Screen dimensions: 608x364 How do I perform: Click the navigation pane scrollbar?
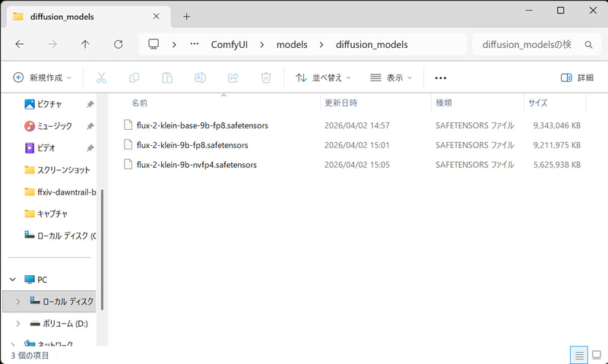102,250
